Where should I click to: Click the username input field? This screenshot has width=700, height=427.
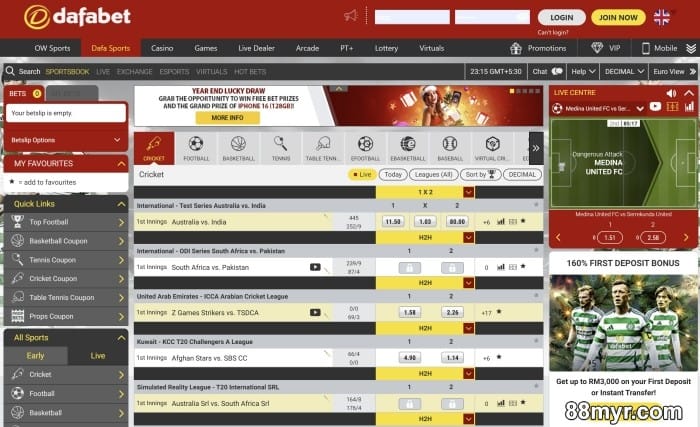pyautogui.click(x=412, y=17)
